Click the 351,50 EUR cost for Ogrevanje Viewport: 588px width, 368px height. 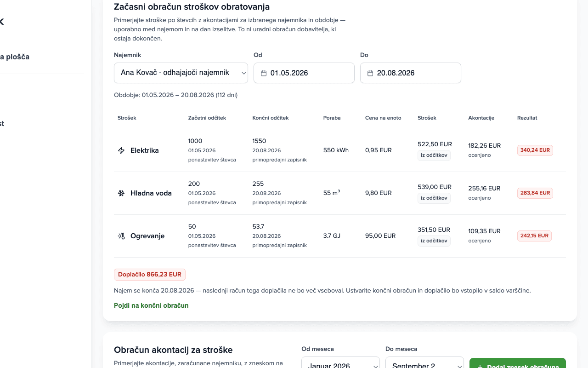[x=434, y=230]
